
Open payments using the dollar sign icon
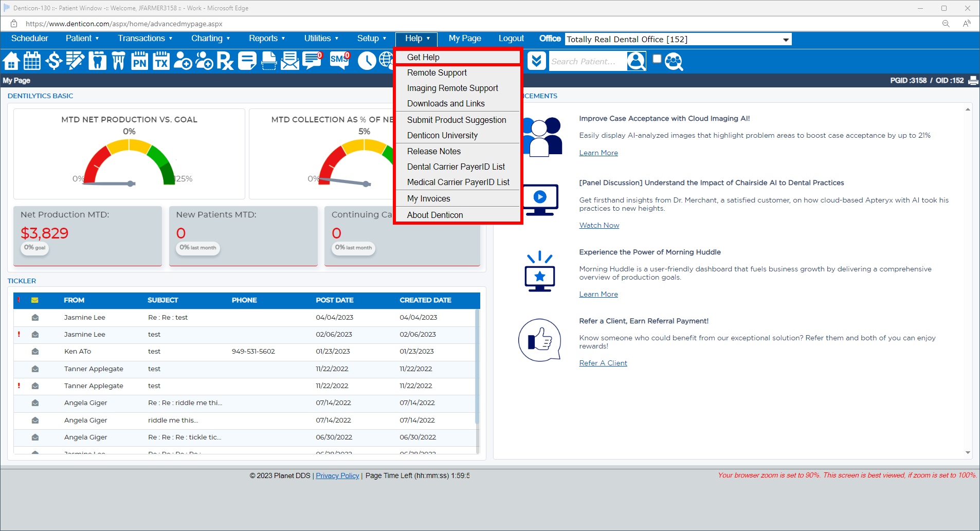(x=53, y=61)
